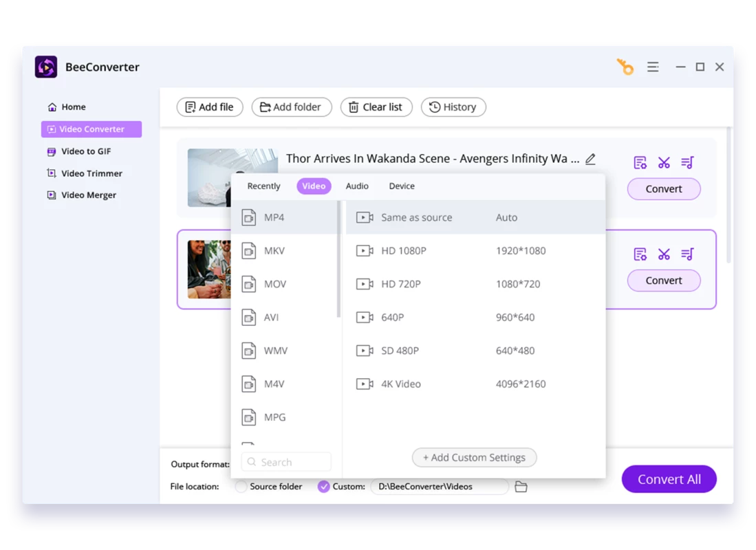Open the key activation icon
This screenshot has width=756, height=550.
tap(625, 67)
